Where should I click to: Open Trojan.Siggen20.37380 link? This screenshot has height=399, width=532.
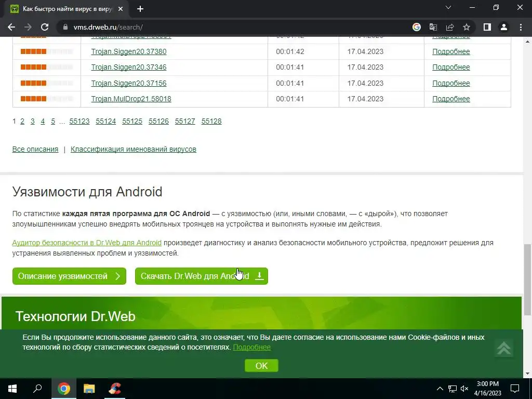129,51
